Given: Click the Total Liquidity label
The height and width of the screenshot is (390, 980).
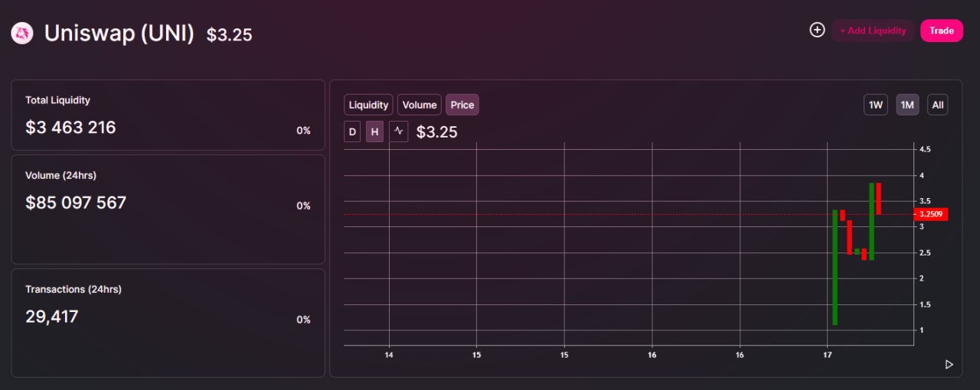Looking at the screenshot, I should click(x=57, y=100).
